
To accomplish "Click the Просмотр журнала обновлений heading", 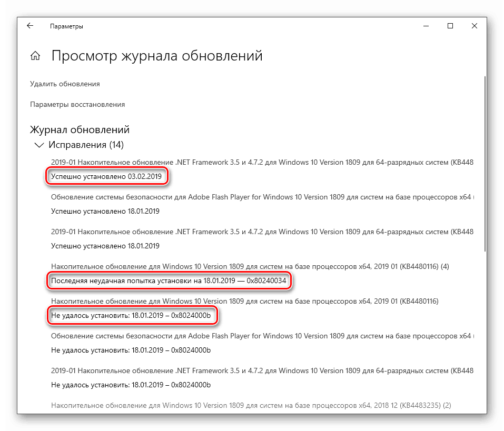I will [x=157, y=56].
